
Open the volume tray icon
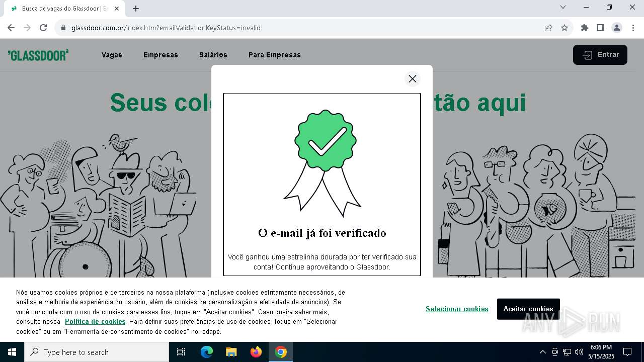579,352
